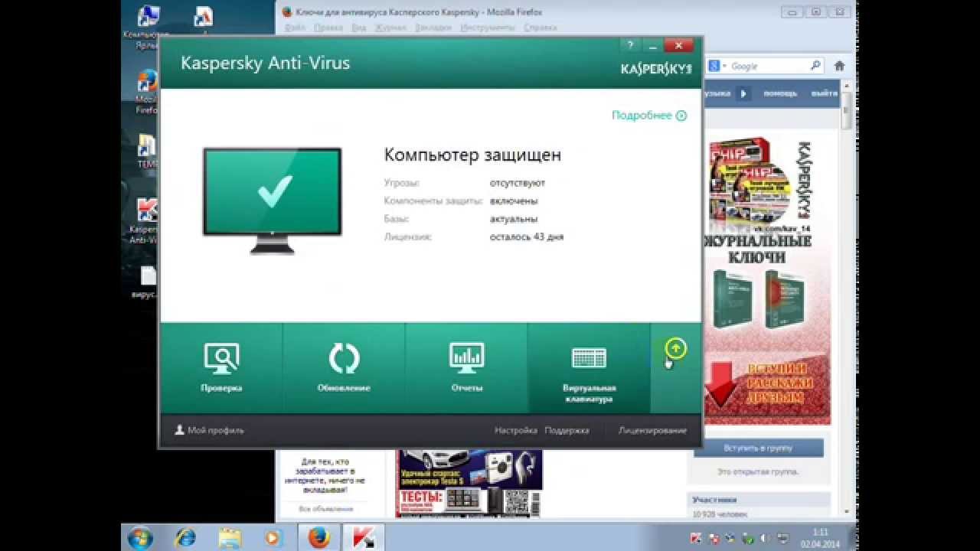
Task: Click the green protected monitor status image
Action: (x=272, y=201)
